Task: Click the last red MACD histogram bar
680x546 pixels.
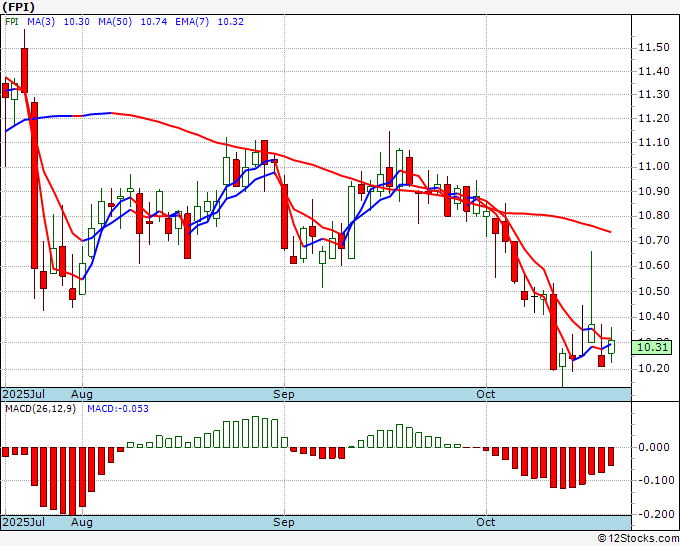Action: point(611,456)
